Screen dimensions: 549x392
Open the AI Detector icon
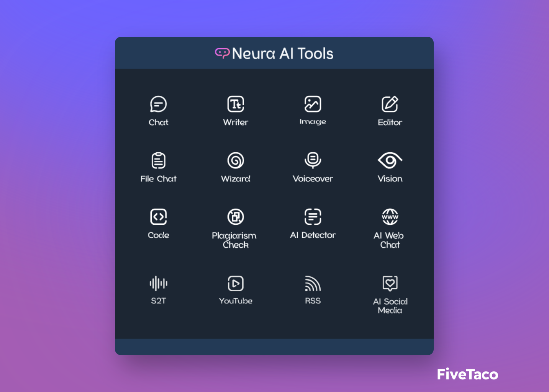pos(313,217)
